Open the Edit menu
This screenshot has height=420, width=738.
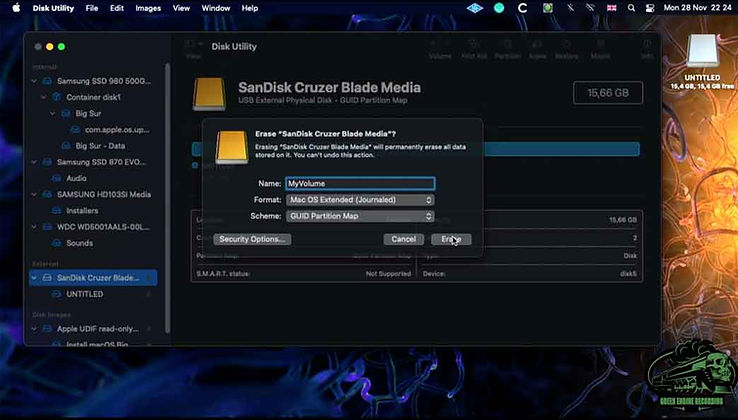(x=117, y=8)
